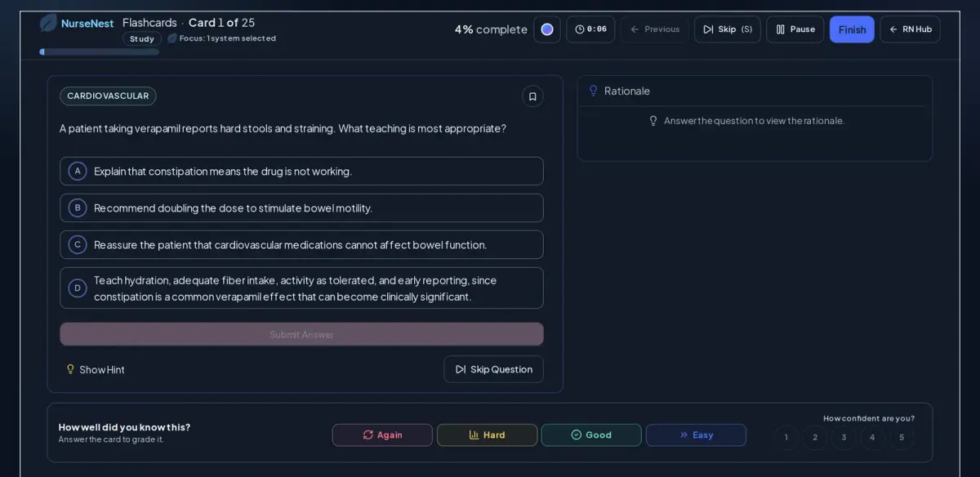Set confidence level to 4
Image resolution: width=980 pixels, height=477 pixels.
click(872, 437)
